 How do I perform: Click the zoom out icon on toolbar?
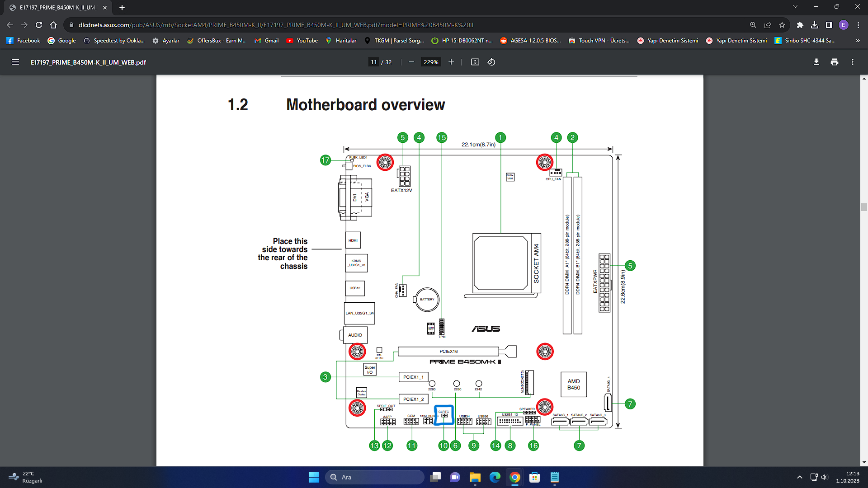coord(411,62)
